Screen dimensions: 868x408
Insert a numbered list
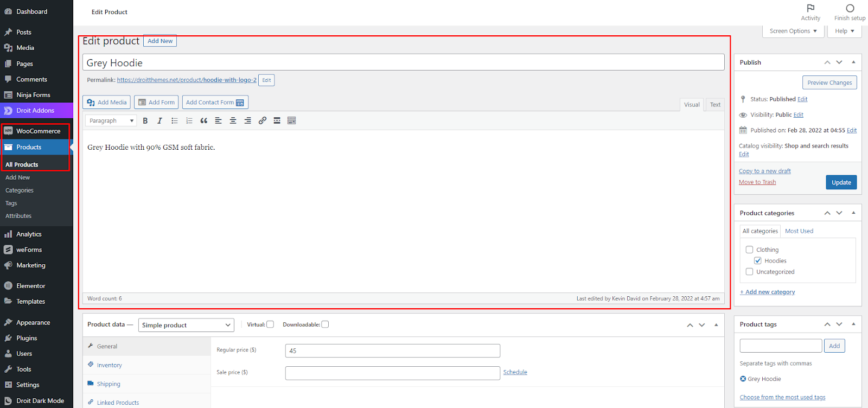(x=189, y=120)
